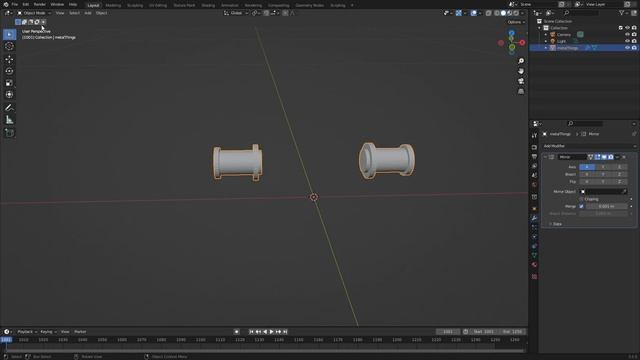
Task: Open the Object Mode dropdown
Action: pyautogui.click(x=34, y=13)
